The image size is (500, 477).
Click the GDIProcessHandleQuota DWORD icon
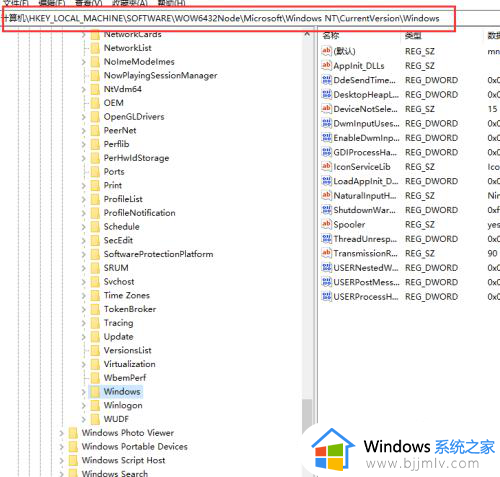click(x=326, y=152)
